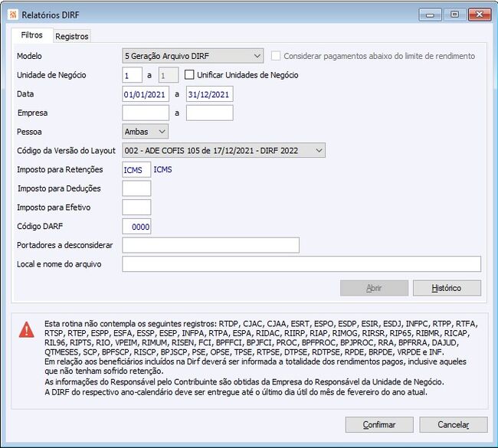This screenshot has height=448, width=498.
Task: Expand the Pessoa dropdown showing Ambas
Action: click(x=145, y=132)
